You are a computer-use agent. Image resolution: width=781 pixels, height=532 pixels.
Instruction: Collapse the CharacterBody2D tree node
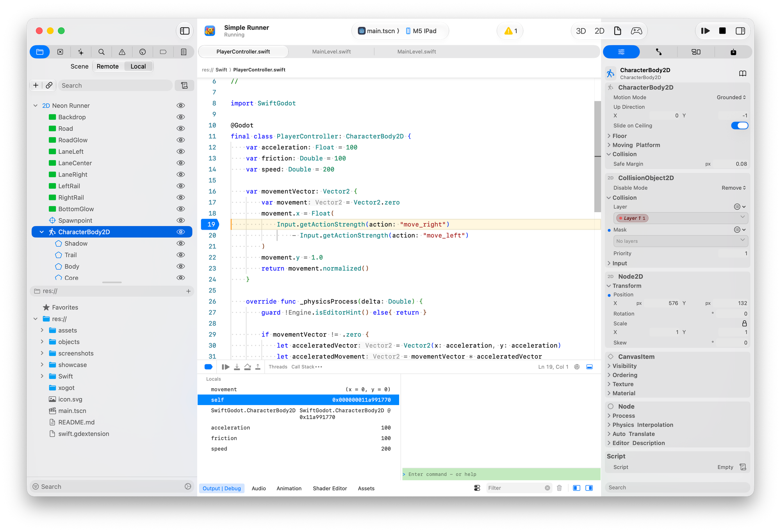point(42,232)
